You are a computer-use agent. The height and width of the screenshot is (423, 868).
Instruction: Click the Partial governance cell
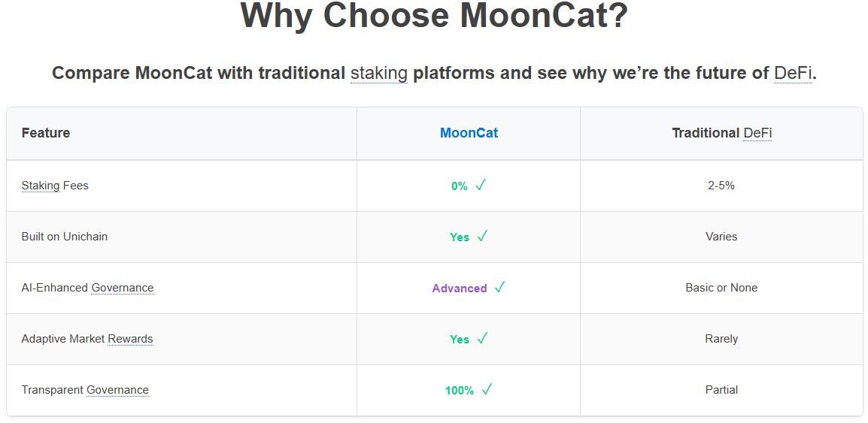click(721, 390)
